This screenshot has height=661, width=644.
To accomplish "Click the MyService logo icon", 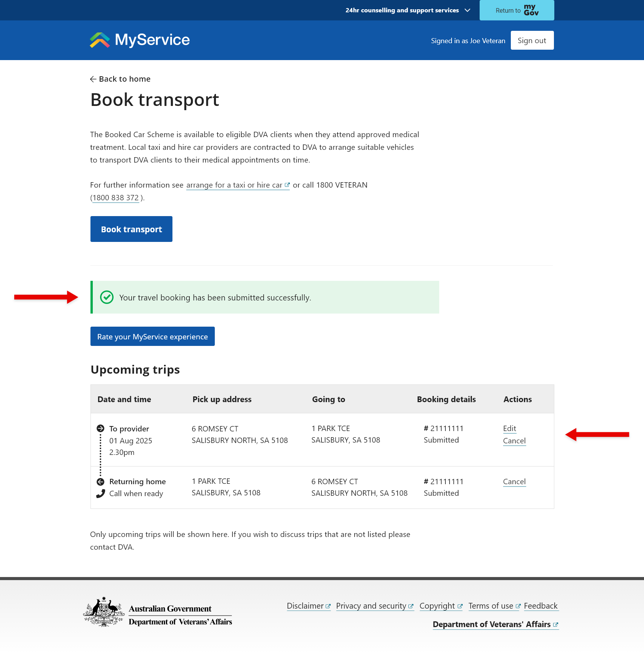I will click(x=100, y=40).
